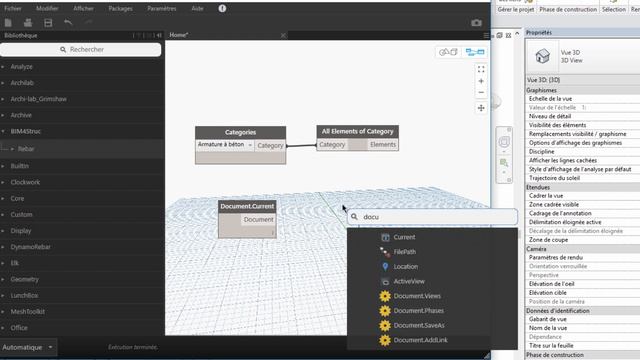Image resolution: width=640 pixels, height=360 pixels.
Task: Click Phase de construction in Revit ribbon
Action: coord(568,9)
